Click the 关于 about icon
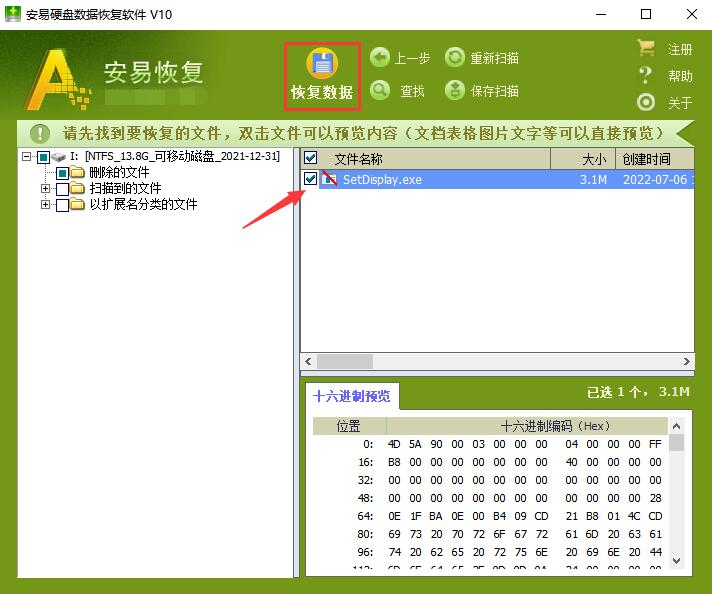 pyautogui.click(x=646, y=102)
